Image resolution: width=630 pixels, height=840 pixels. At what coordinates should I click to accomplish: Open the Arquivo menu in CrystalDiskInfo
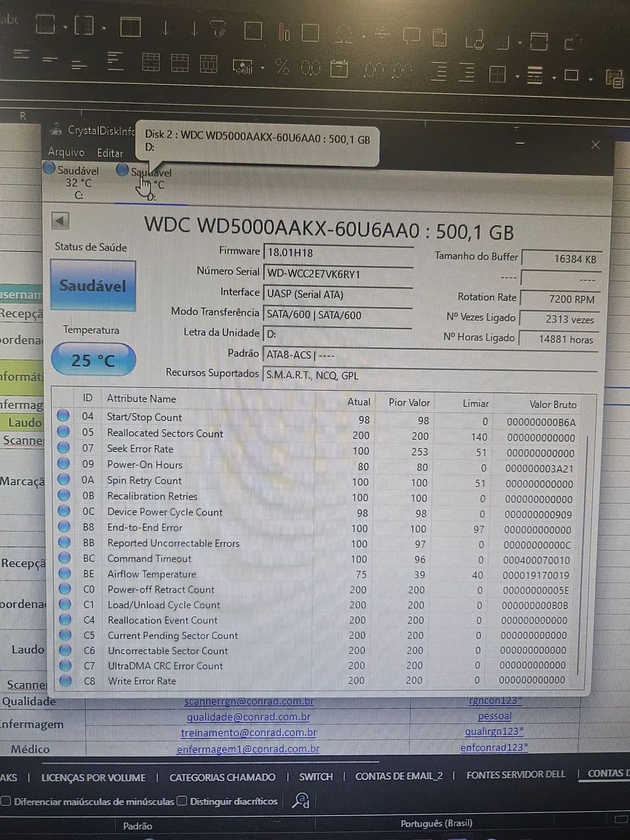click(66, 152)
